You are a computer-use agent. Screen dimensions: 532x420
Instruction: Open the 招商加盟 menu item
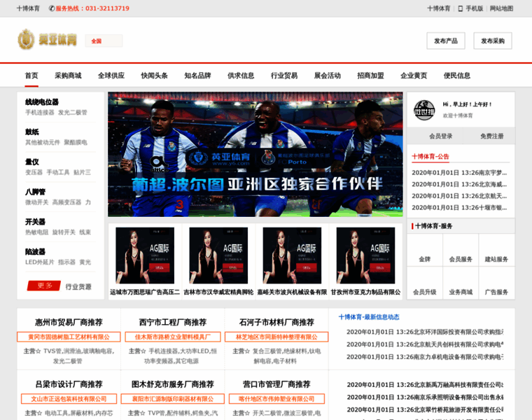[370, 76]
